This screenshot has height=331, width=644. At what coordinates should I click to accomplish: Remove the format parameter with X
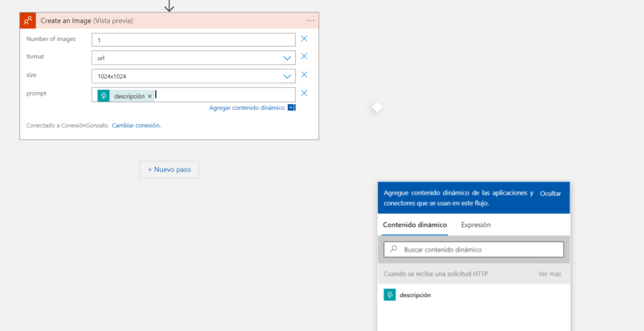[304, 56]
